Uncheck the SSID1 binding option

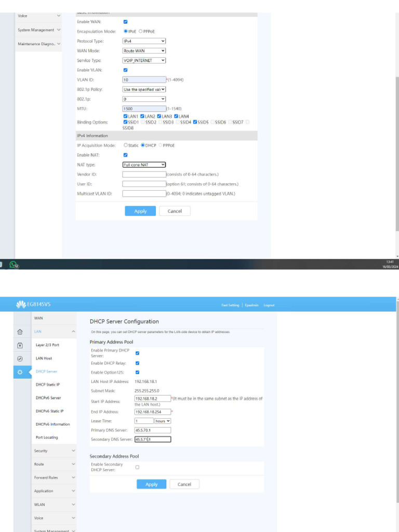(125, 122)
